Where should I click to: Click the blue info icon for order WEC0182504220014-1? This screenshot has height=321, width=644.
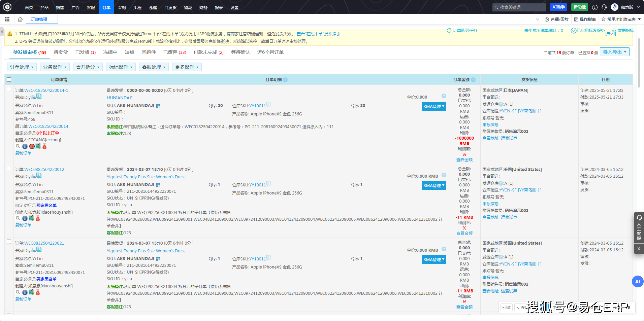(x=25, y=146)
